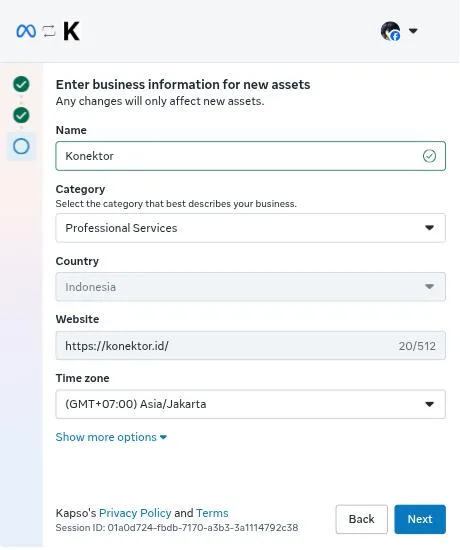The width and height of the screenshot is (460, 550).
Task: Focus the Name field containing Konektor
Action: (251, 156)
